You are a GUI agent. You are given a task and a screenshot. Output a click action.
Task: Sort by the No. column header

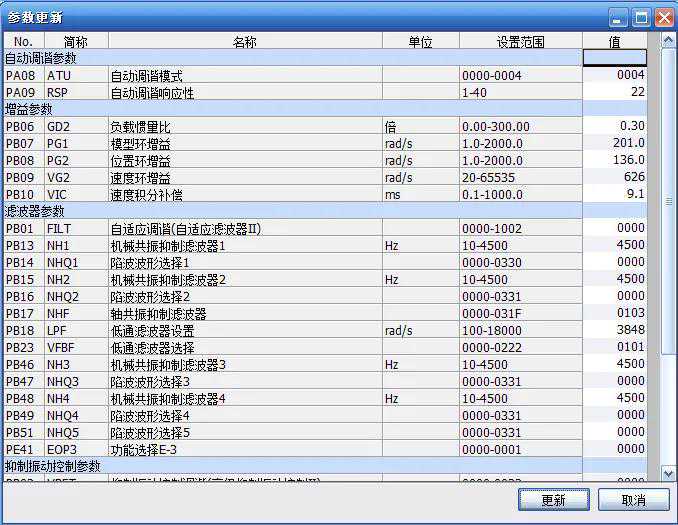tap(23, 42)
